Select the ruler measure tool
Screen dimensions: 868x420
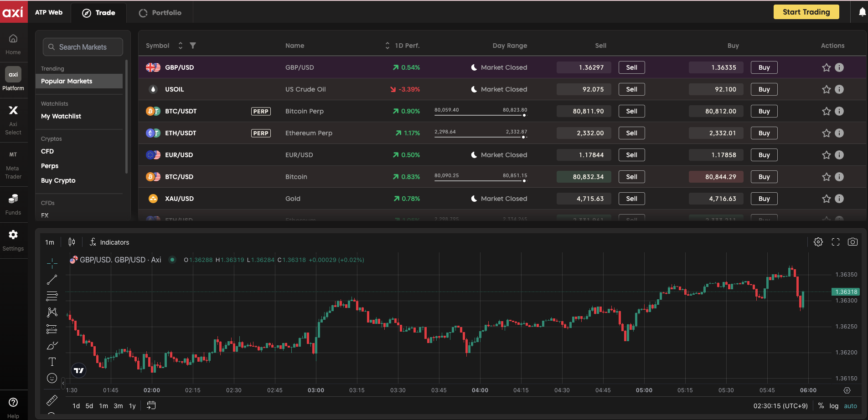click(x=52, y=400)
